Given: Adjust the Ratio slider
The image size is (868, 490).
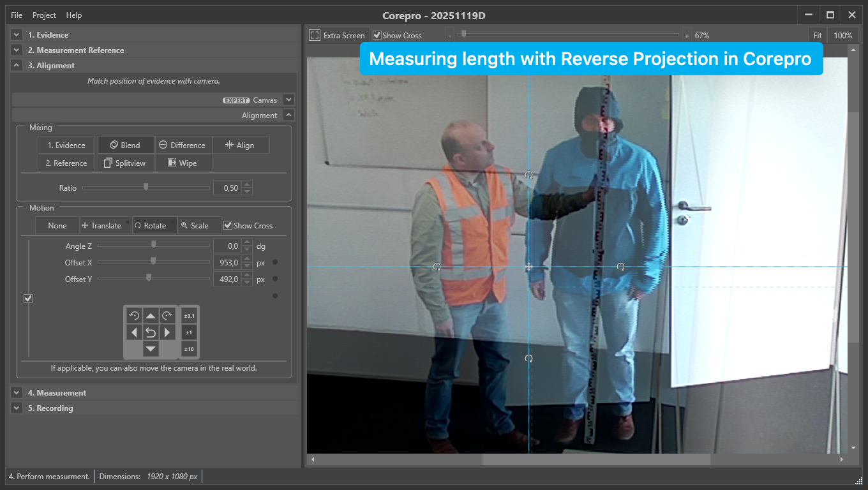Looking at the screenshot, I should coord(146,188).
